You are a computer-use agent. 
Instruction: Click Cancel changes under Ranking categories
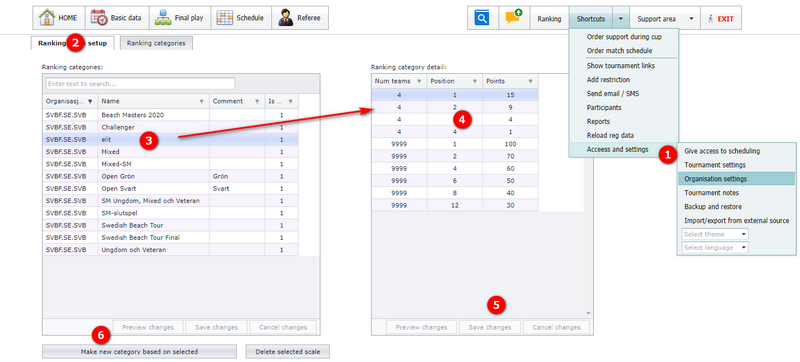pos(283,327)
